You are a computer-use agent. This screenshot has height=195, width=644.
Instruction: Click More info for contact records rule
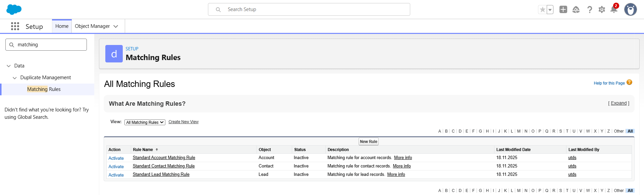click(x=402, y=166)
